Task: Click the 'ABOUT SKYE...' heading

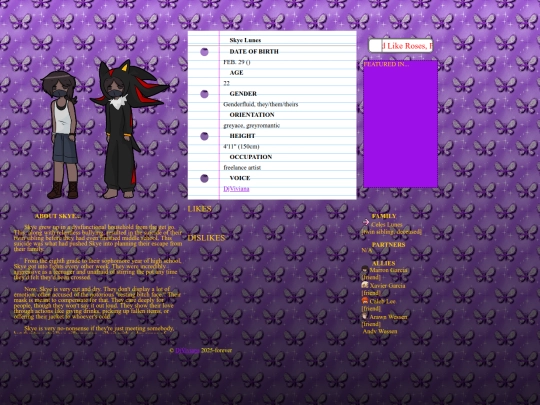Action: [x=58, y=216]
